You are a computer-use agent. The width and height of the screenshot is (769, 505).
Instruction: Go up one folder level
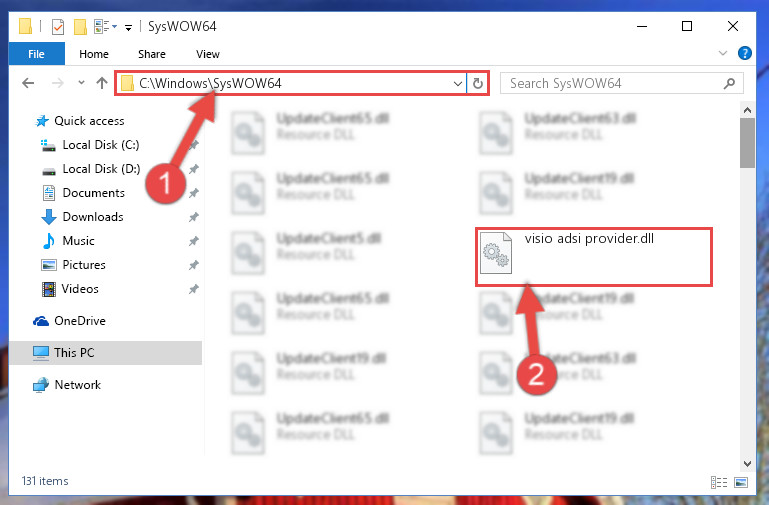(x=102, y=83)
